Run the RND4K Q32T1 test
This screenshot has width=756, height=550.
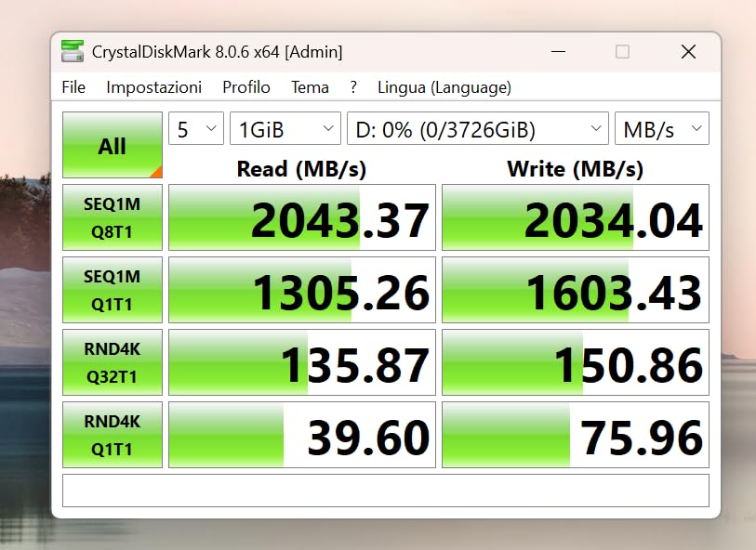point(113,362)
